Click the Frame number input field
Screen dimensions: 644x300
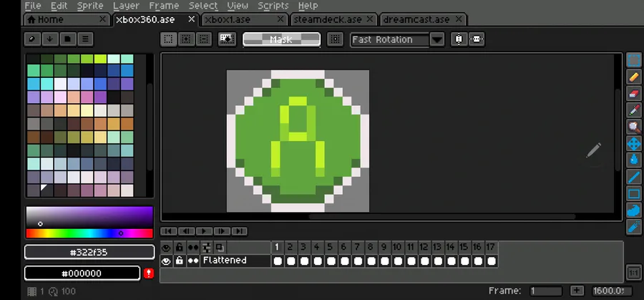click(x=545, y=291)
